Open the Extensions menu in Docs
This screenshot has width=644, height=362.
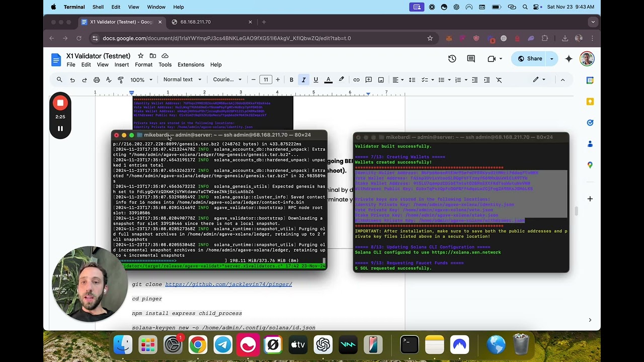(x=191, y=65)
